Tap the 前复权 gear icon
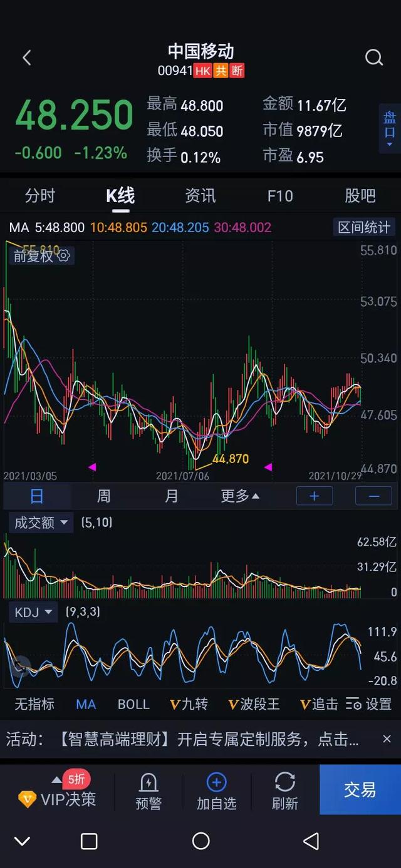Viewport: 401px width, 868px height. (x=64, y=255)
